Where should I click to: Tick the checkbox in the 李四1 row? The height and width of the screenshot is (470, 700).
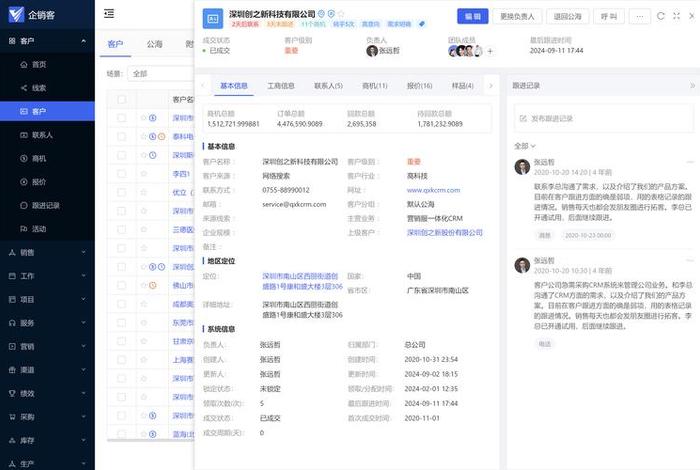tap(121, 174)
